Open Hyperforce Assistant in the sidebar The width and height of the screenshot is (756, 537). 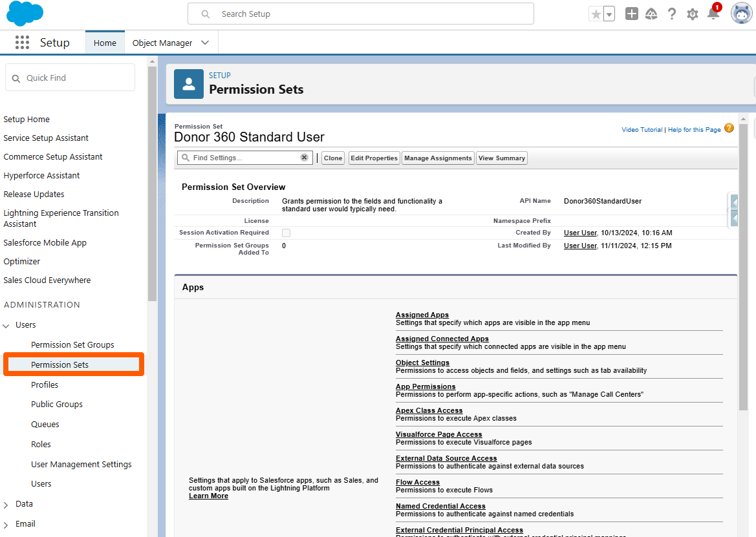pos(41,175)
